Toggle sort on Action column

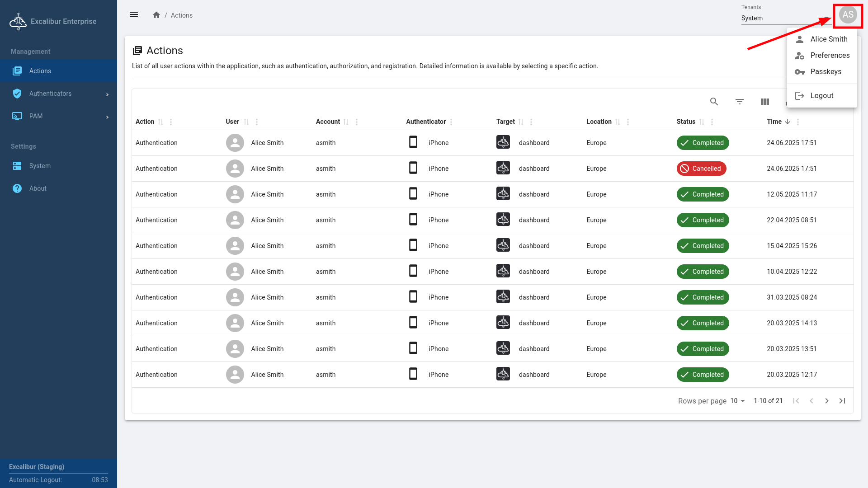160,122
